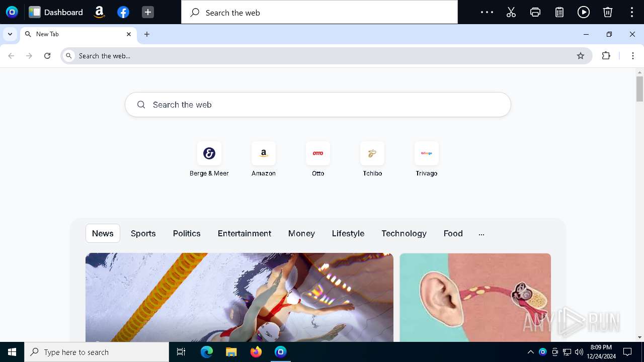Click the clipboard notes icon

[559, 12]
